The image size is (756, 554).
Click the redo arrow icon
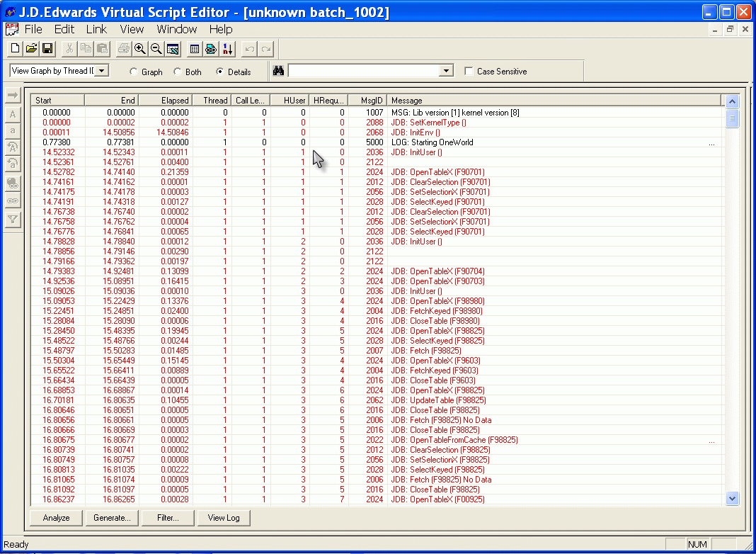point(265,48)
